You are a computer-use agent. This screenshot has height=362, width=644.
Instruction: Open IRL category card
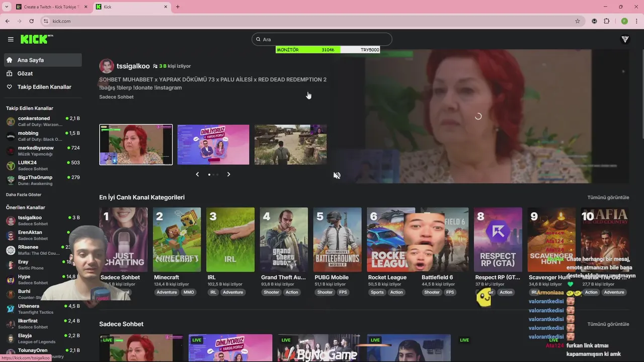tap(230, 240)
